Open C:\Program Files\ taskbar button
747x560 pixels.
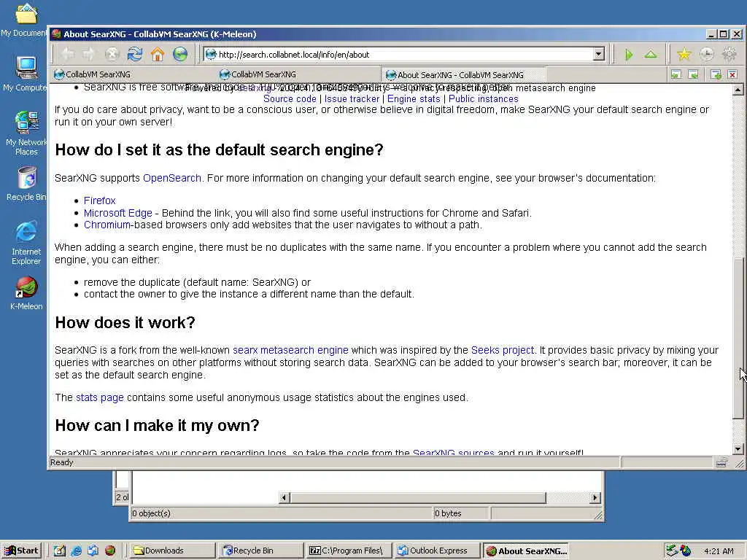(x=349, y=551)
